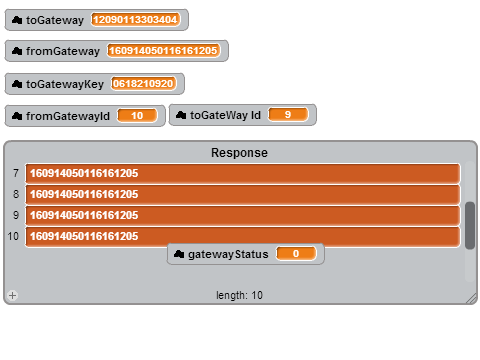Click the cloud icon beside fromGatewayId
The height and width of the screenshot is (360, 480).
tap(17, 116)
